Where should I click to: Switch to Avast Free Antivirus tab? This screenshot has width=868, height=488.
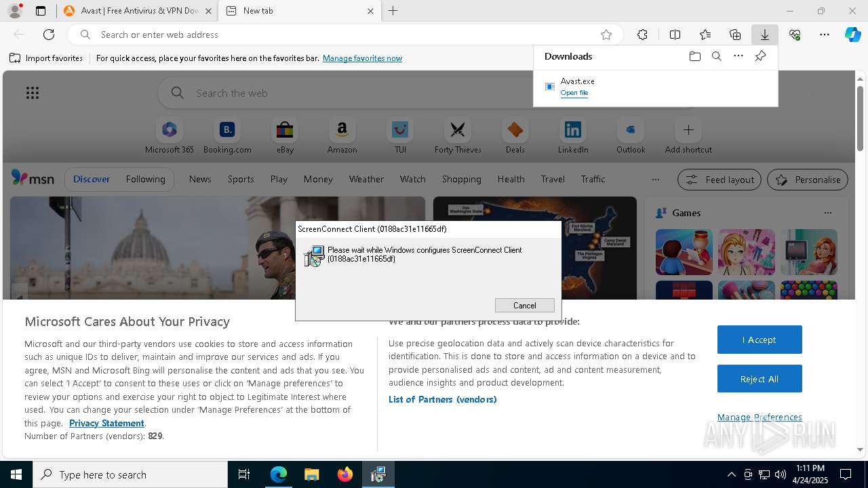tap(138, 11)
